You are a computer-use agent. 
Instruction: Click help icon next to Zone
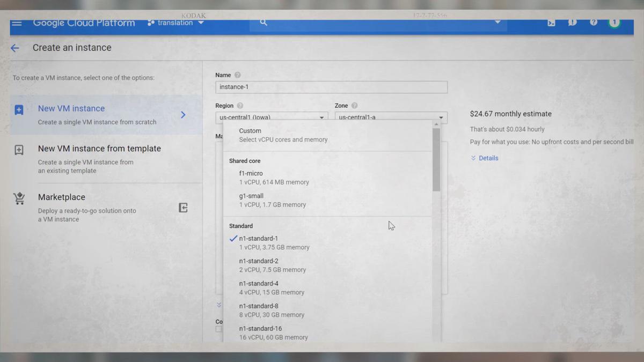tap(354, 106)
